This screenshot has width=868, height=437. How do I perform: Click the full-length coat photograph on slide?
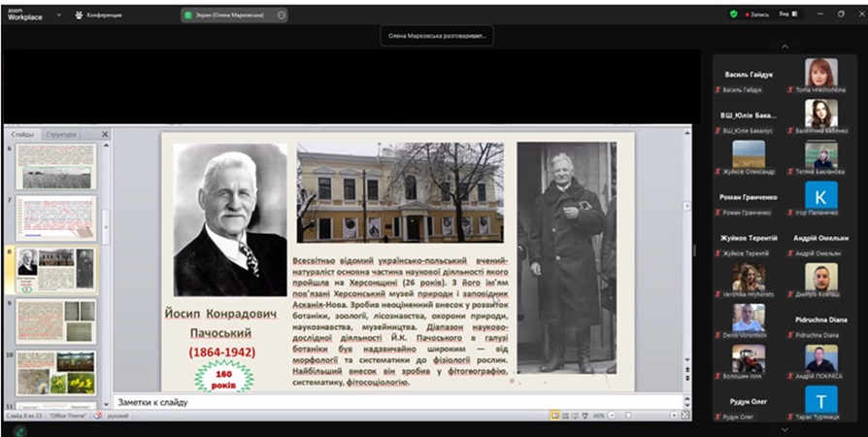pos(566,257)
